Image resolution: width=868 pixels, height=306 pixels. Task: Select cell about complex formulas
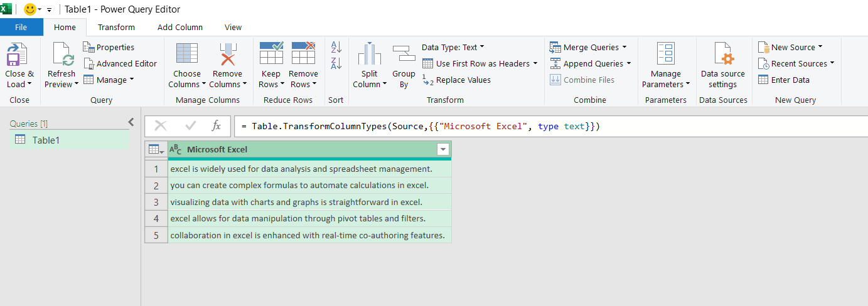pyautogui.click(x=309, y=186)
